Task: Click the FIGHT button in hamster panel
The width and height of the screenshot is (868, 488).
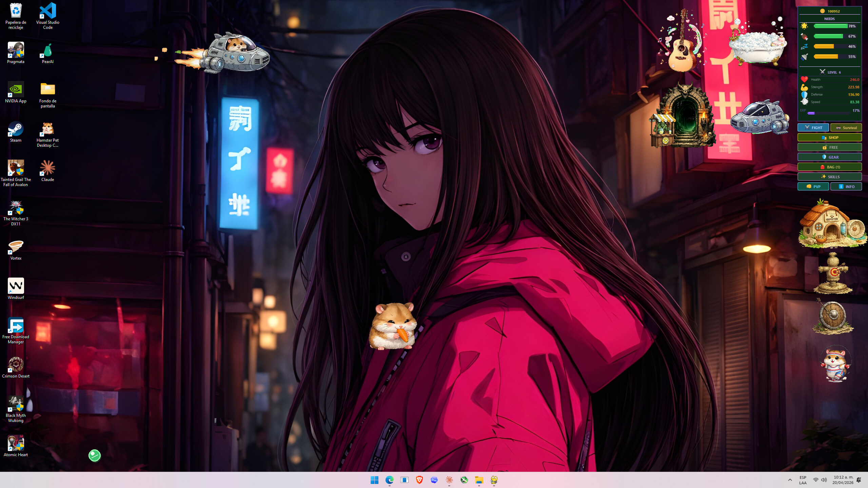Action: 813,127
